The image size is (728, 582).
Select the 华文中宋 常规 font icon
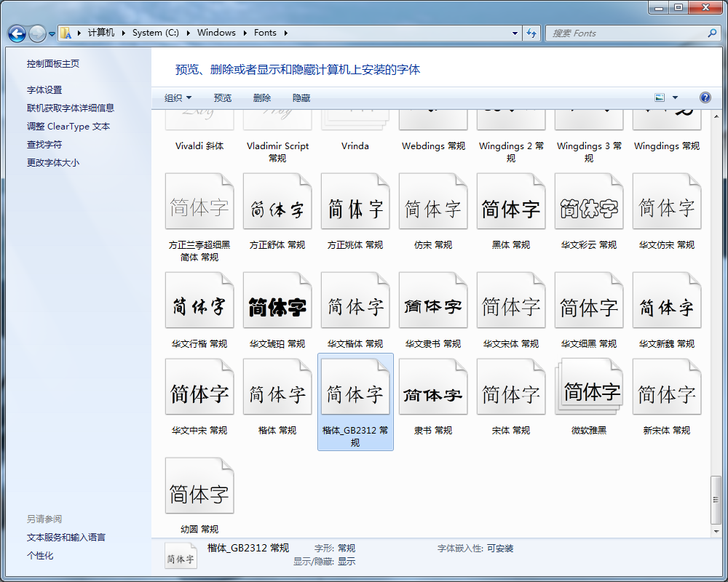(x=199, y=387)
